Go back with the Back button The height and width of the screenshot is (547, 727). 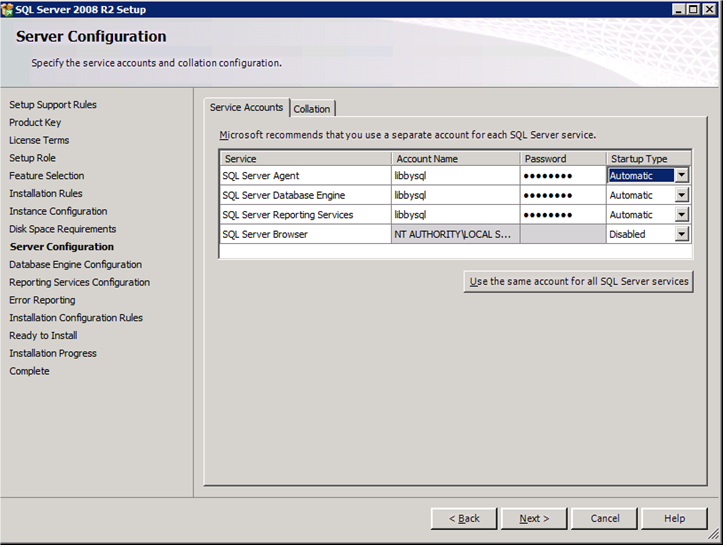click(x=464, y=518)
